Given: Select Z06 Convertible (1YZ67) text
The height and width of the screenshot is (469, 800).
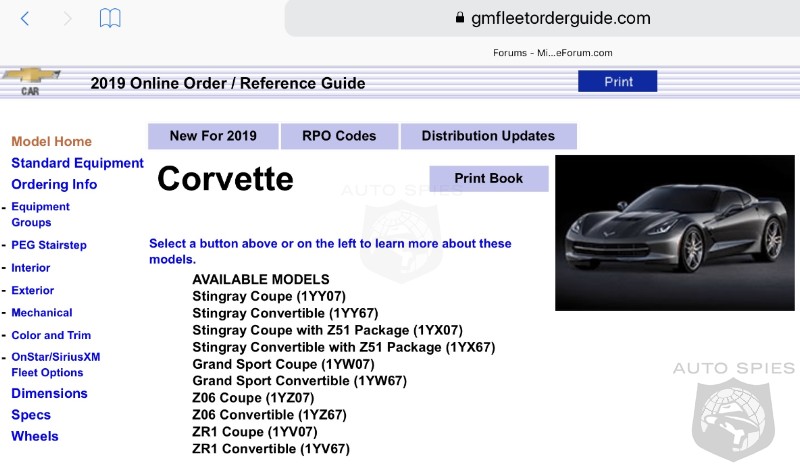Looking at the screenshot, I should [269, 414].
